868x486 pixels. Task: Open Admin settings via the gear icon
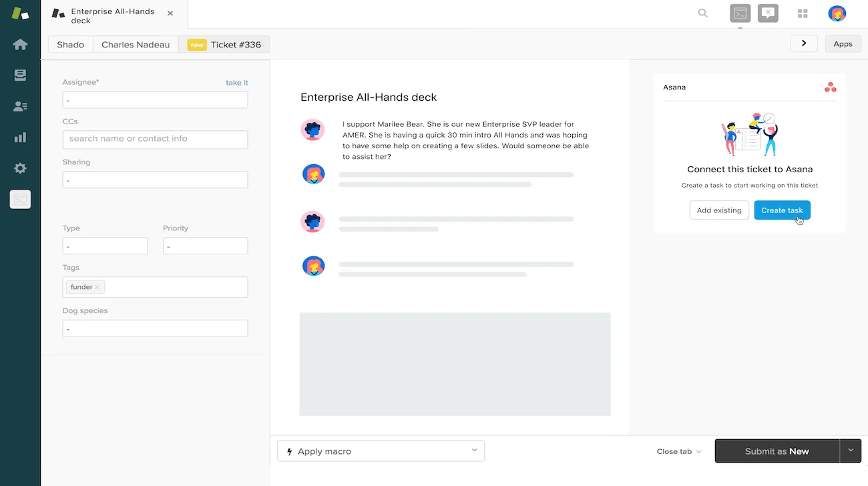[19, 168]
